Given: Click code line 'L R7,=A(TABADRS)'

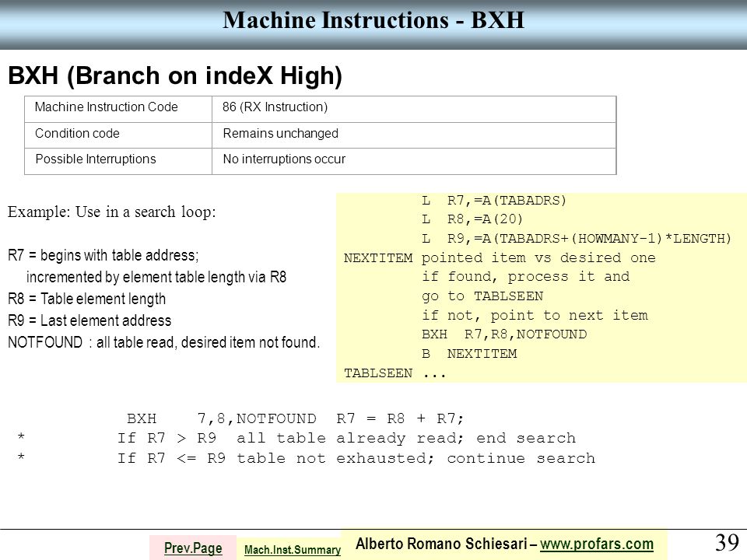Looking at the screenshot, I should tap(494, 201).
